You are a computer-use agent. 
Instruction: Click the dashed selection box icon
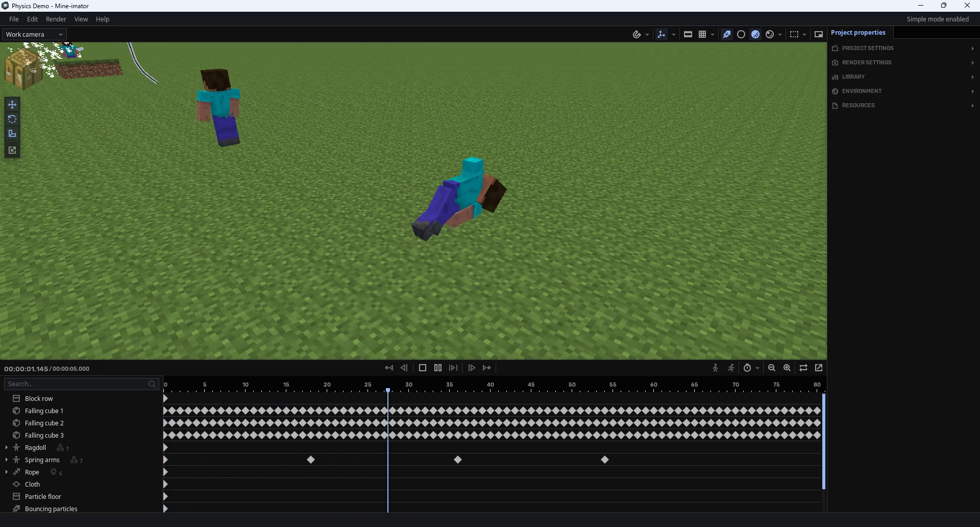click(x=794, y=34)
